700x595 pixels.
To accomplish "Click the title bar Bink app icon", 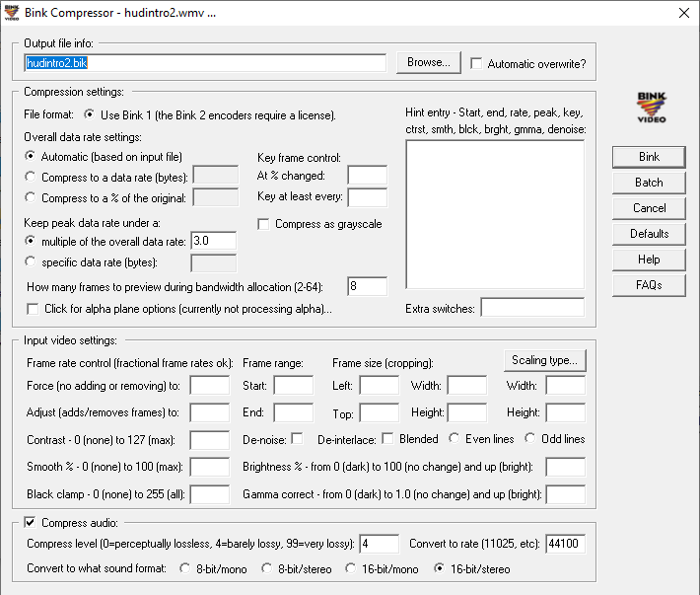I will click(x=12, y=13).
